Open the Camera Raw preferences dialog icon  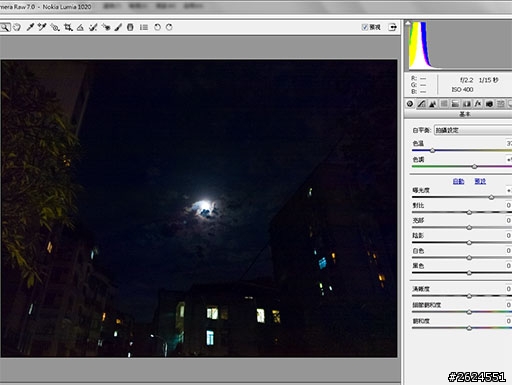pos(144,27)
